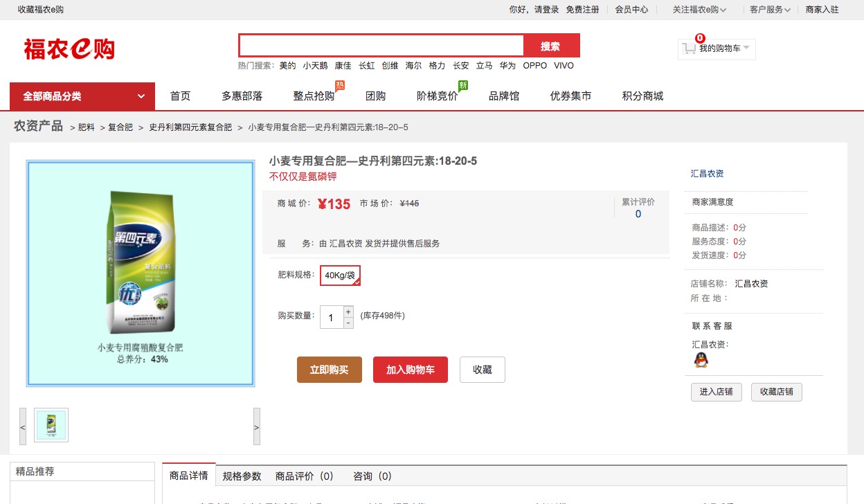Click the 请登录 link
The image size is (864, 504).
[x=546, y=10]
